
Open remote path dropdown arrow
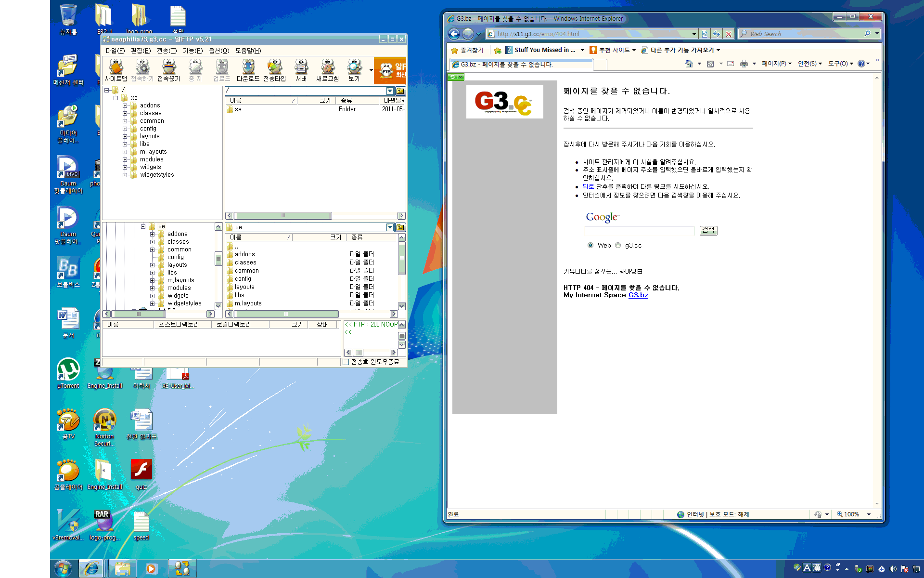click(390, 91)
